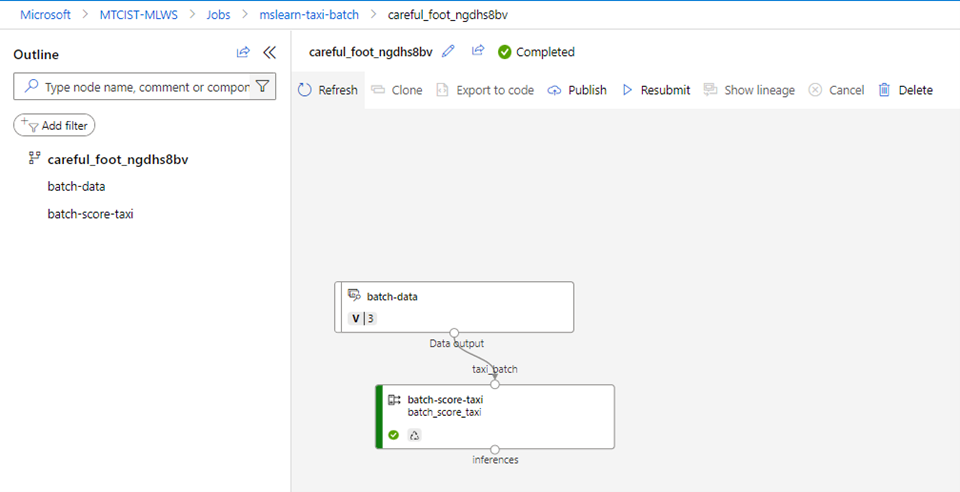960x492 pixels.
Task: Click the Completed status text
Action: tap(546, 52)
